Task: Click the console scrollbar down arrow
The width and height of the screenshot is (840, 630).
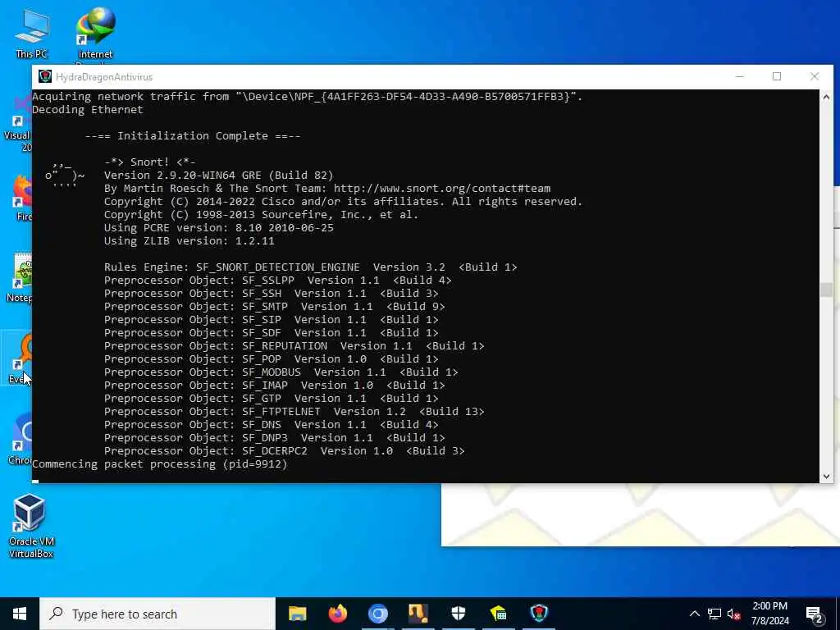Action: tap(826, 477)
